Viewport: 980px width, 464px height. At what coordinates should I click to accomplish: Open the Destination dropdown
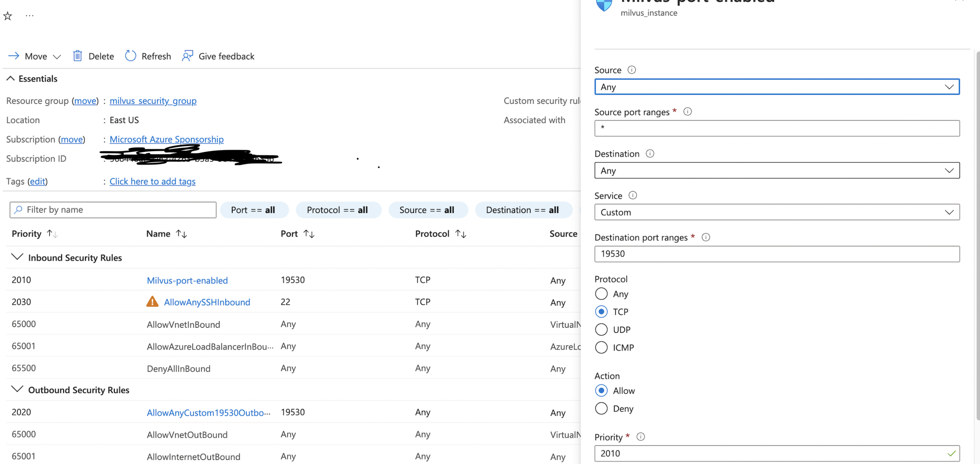click(x=777, y=170)
